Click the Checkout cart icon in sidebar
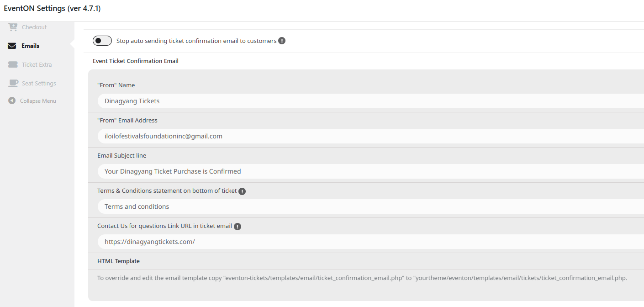The height and width of the screenshot is (307, 644). click(13, 27)
